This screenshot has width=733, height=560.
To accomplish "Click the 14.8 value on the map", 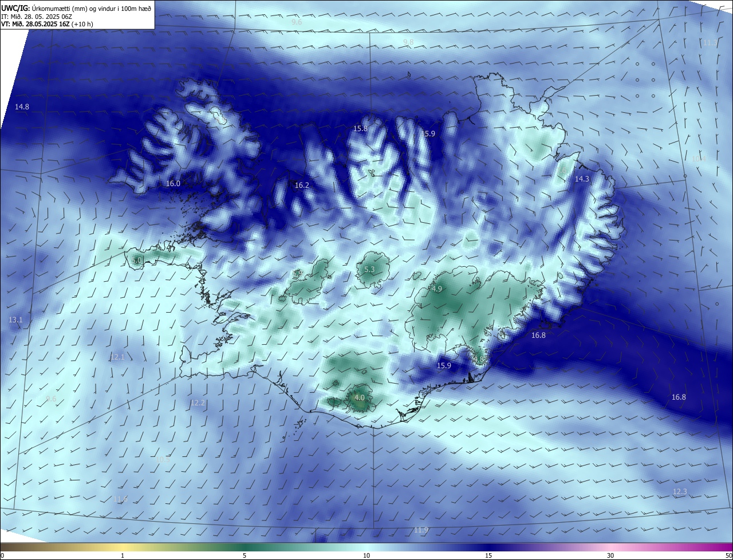I will (x=22, y=107).
